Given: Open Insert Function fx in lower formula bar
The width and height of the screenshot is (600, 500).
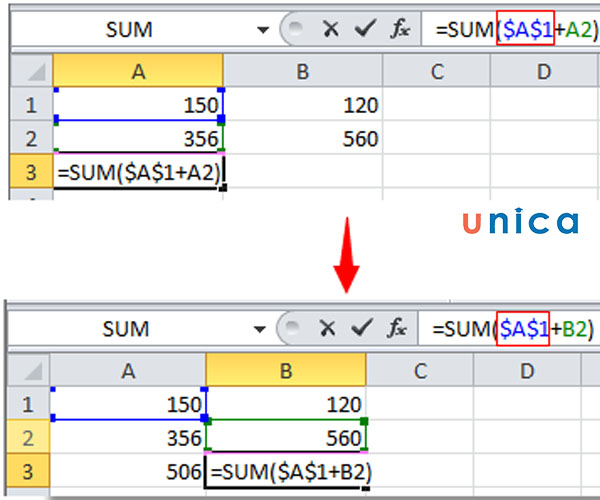Looking at the screenshot, I should point(397,328).
